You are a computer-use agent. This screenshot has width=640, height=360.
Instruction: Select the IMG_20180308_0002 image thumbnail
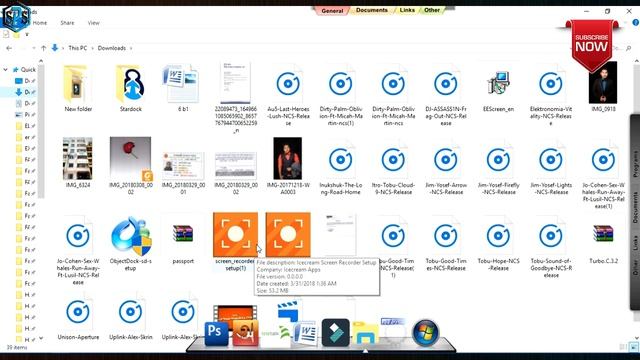(131, 165)
